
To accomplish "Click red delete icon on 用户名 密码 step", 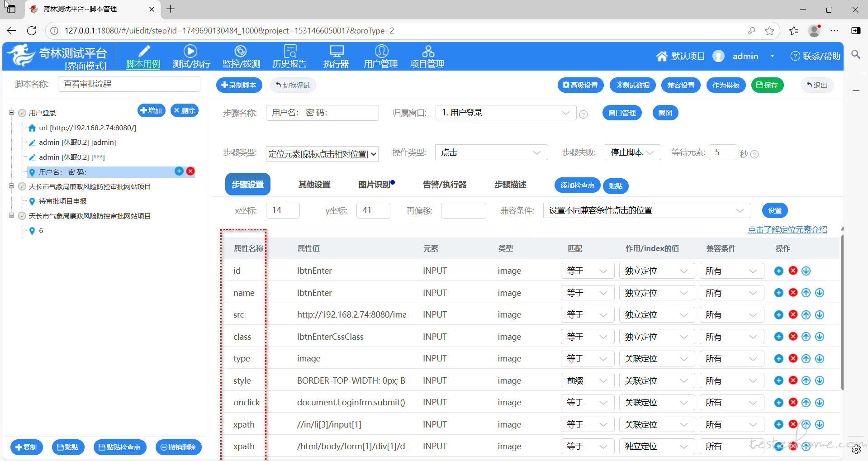I will [x=190, y=171].
